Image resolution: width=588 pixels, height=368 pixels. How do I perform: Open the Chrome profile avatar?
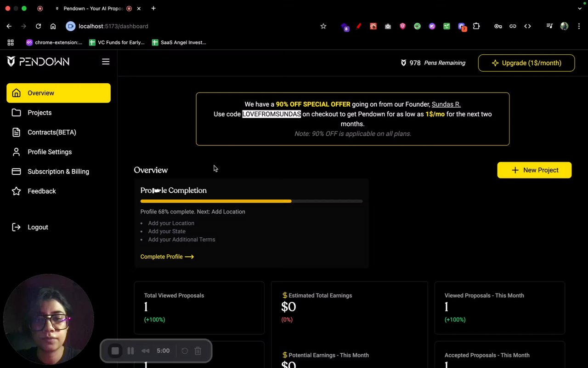pos(564,26)
